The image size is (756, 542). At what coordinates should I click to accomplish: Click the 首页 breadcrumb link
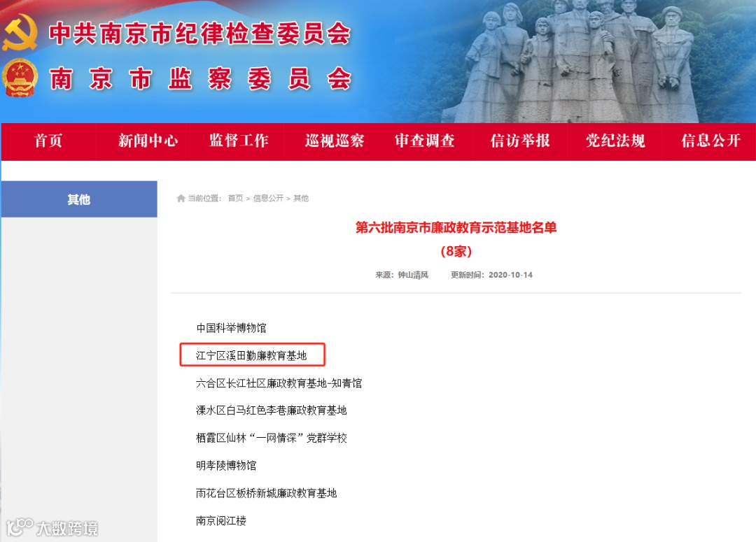235,199
